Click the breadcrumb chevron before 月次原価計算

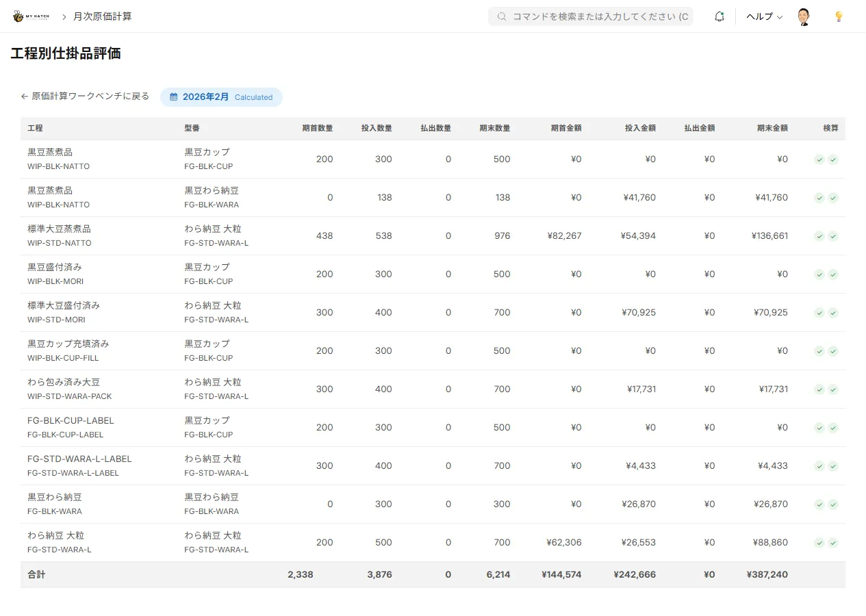[x=64, y=16]
